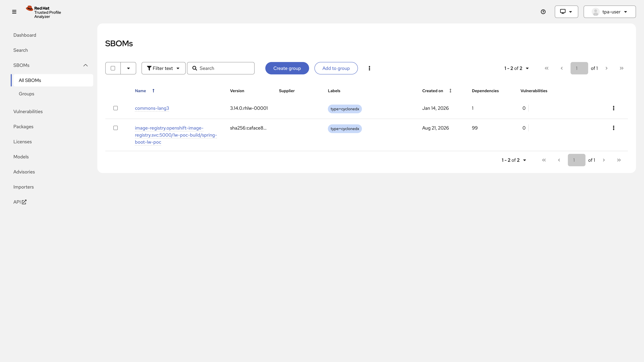644x362 pixels.
Task: Go to next page in bottom pagination
Action: click(604, 160)
